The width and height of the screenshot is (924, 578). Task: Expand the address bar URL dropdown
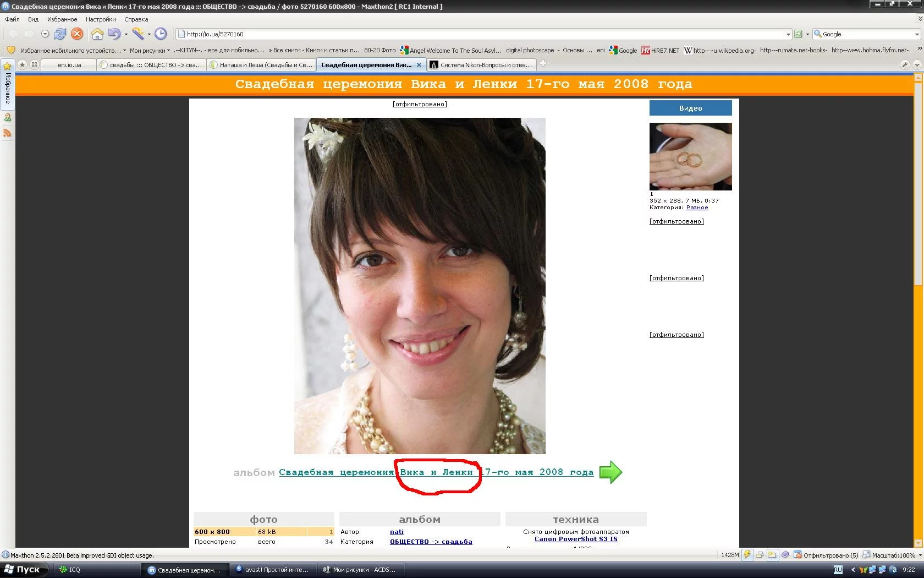pos(788,34)
